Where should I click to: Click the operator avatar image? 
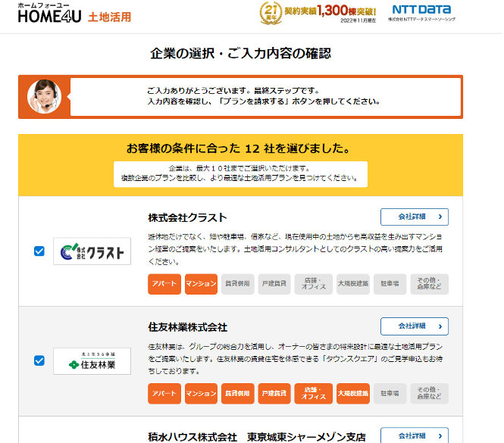pyautogui.click(x=44, y=97)
